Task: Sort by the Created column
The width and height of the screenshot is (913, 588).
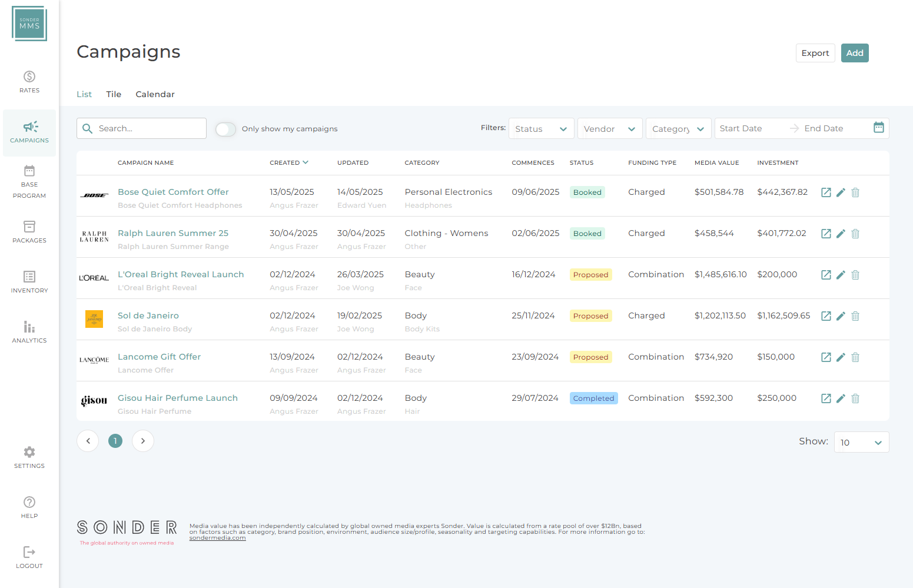Action: coord(288,162)
